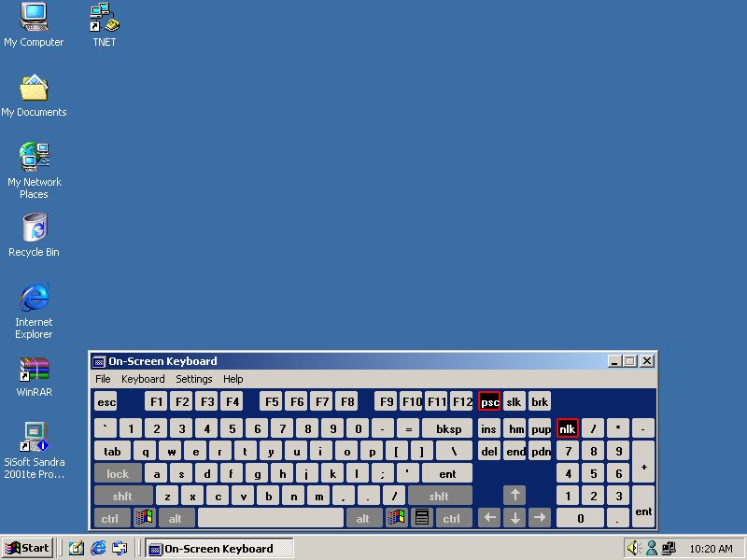Toggle the caps lock key
The width and height of the screenshot is (747, 560).
(x=118, y=473)
